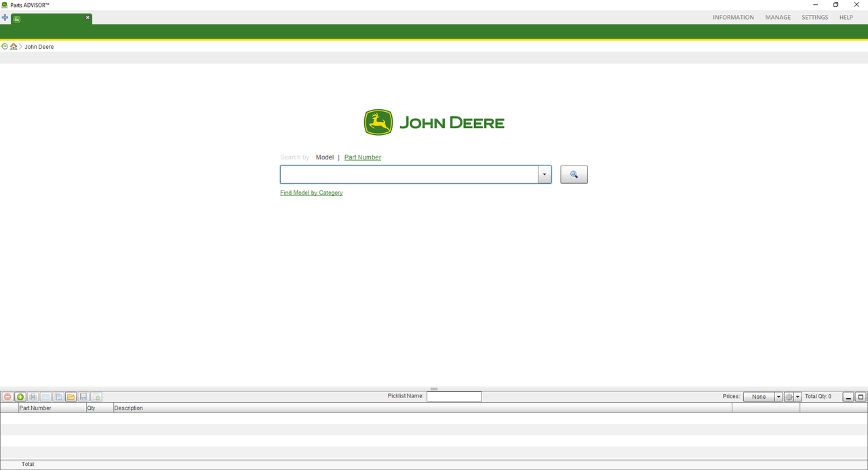Switch search mode to Model
Image resolution: width=868 pixels, height=470 pixels.
[x=325, y=157]
